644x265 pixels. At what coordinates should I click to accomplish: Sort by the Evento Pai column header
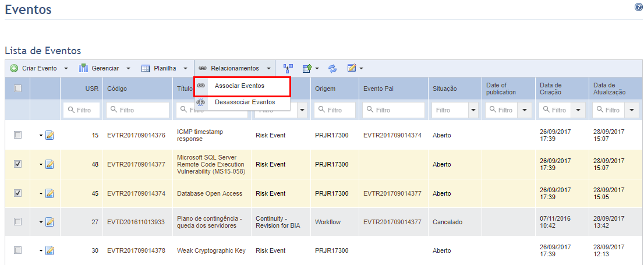tap(378, 89)
